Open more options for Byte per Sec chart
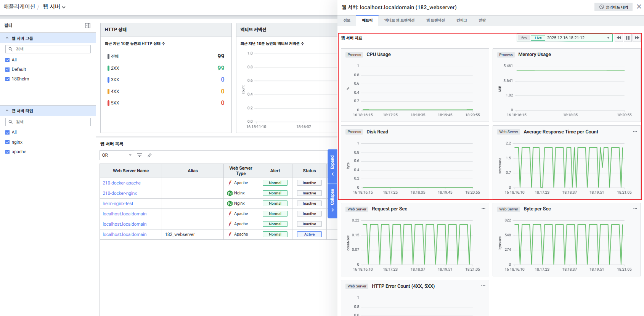 click(x=635, y=209)
